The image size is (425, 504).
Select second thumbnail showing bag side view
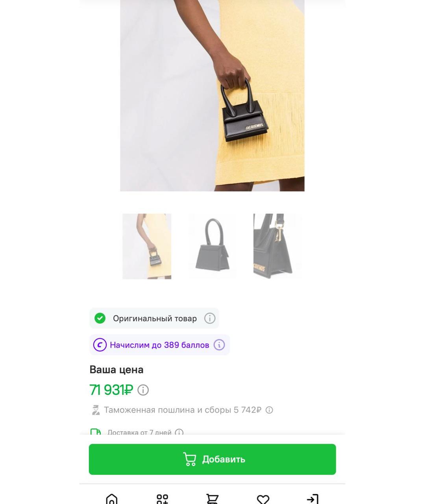[213, 246]
